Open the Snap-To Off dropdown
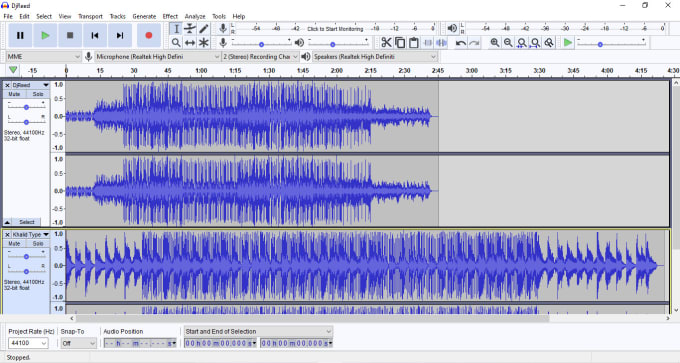The height and width of the screenshot is (363, 680). pos(78,343)
